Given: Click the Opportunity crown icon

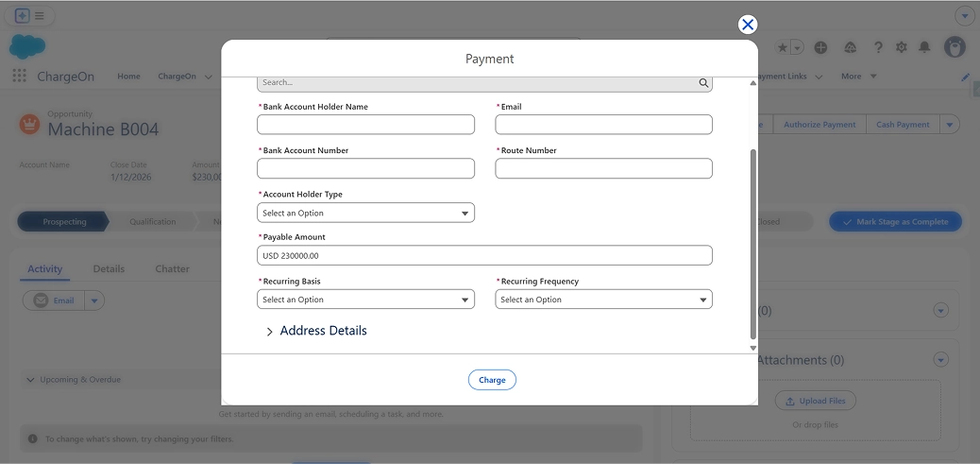Looking at the screenshot, I should click(x=29, y=124).
